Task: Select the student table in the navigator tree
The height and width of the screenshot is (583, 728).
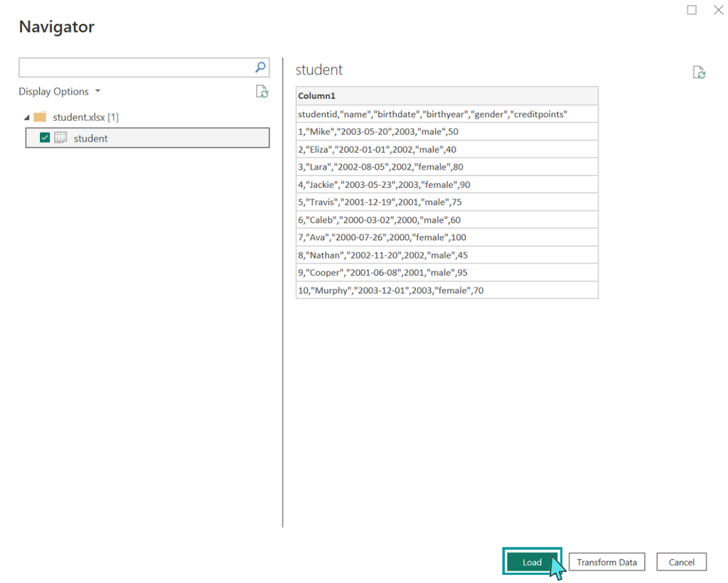Action: (87, 138)
